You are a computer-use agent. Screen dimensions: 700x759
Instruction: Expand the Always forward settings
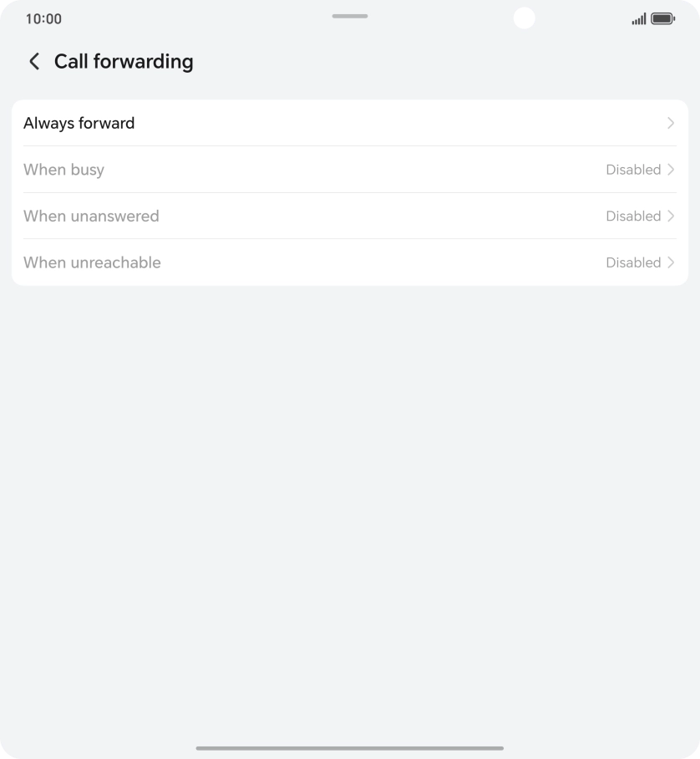pyautogui.click(x=349, y=123)
